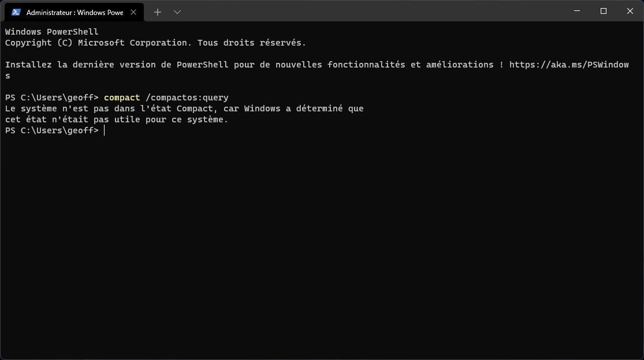Open the https://aka.ms/PSWindows link

tap(569, 65)
